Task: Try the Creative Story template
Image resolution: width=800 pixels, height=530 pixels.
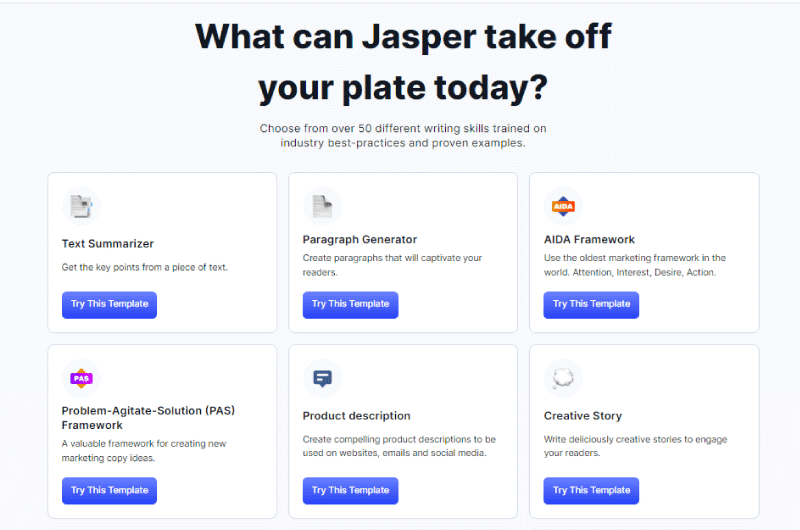Action: pyautogui.click(x=591, y=491)
